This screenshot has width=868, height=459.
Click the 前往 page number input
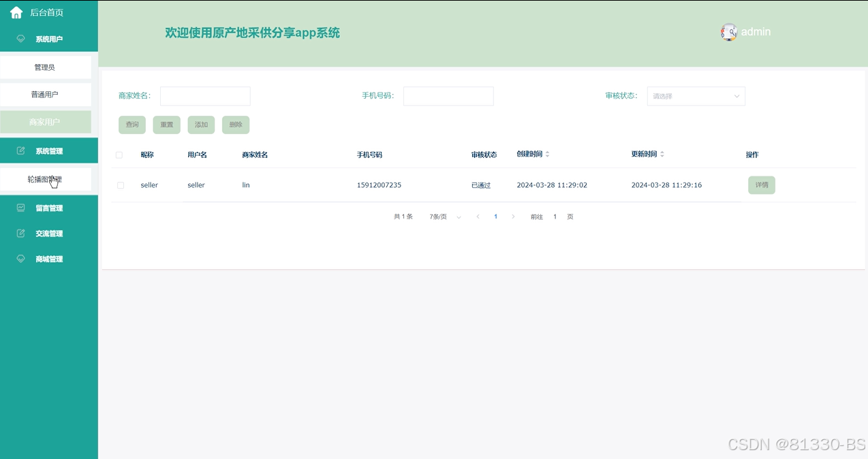coord(555,217)
